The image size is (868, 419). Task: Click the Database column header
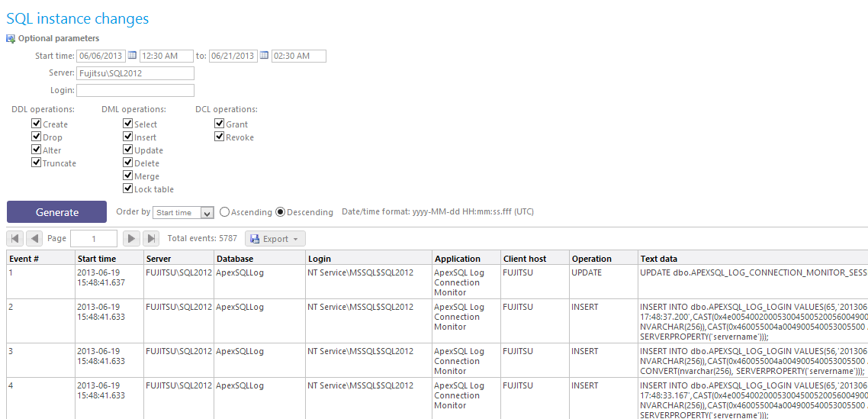(x=259, y=258)
